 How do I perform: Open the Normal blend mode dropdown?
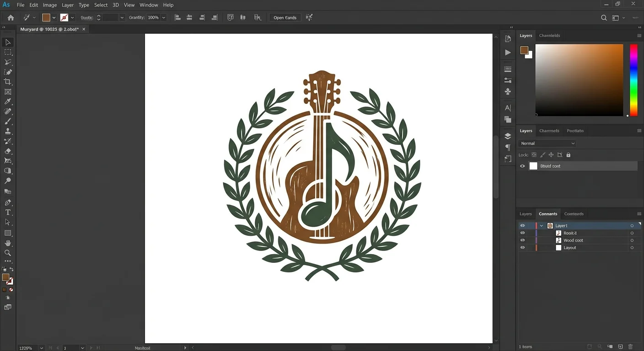(547, 144)
